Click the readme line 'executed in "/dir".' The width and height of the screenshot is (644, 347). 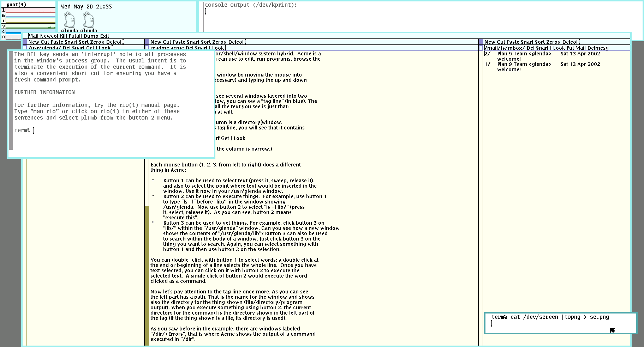[173, 339]
